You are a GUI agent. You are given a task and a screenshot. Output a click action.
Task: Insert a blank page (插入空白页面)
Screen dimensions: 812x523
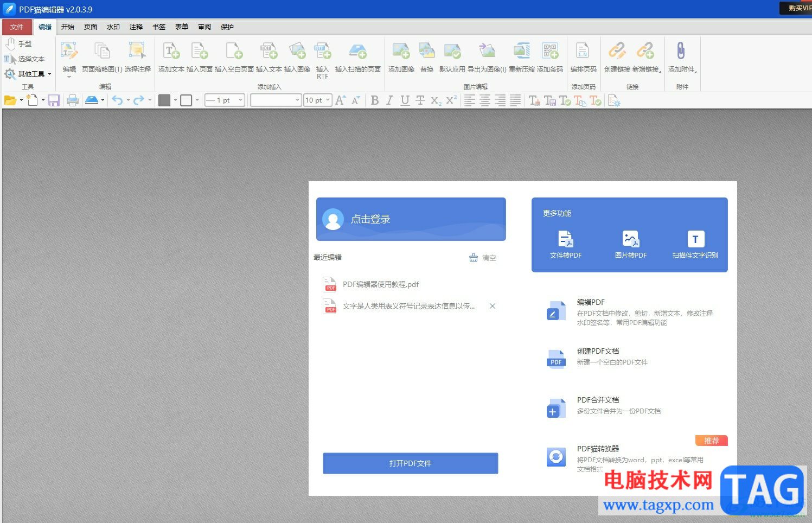[234, 58]
